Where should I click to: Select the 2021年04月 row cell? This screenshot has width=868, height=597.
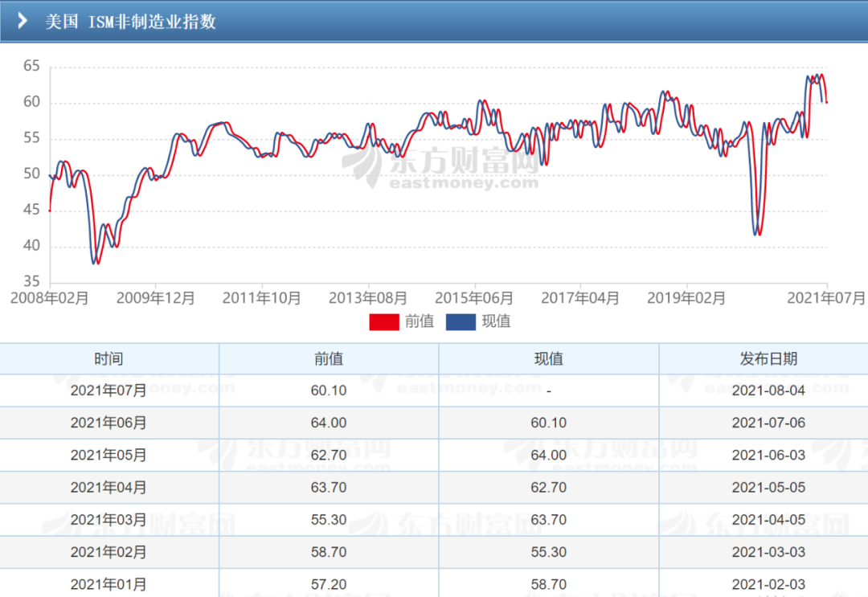[x=108, y=488]
